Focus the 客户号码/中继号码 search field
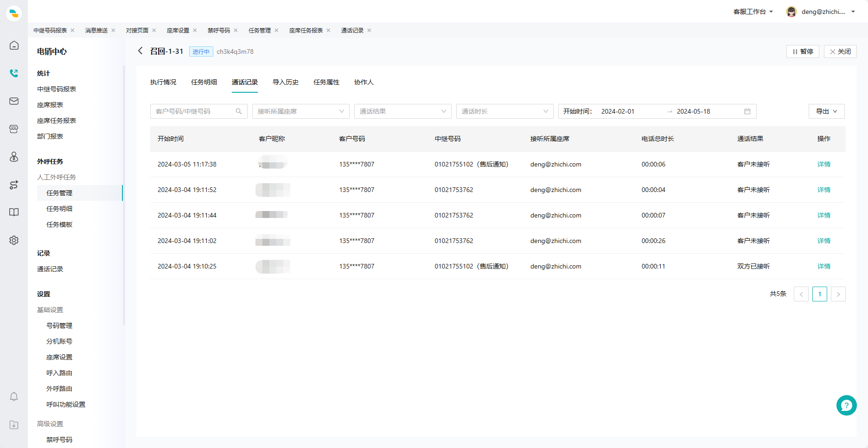Image resolution: width=868 pixels, height=448 pixels. (x=199, y=111)
